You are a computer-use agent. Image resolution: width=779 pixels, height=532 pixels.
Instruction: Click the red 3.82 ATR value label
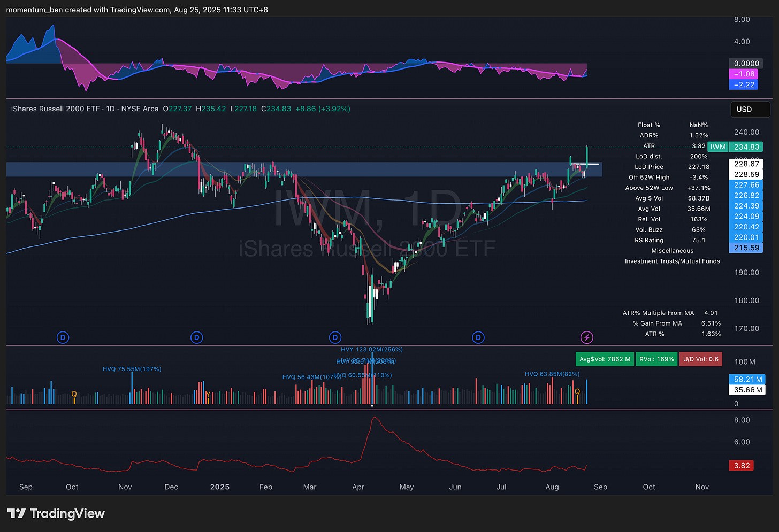(x=742, y=466)
